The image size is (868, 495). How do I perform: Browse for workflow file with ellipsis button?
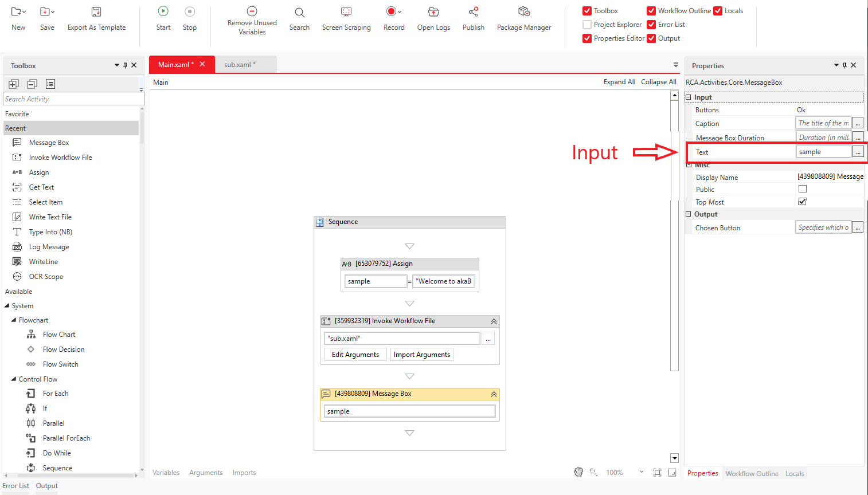coord(488,339)
